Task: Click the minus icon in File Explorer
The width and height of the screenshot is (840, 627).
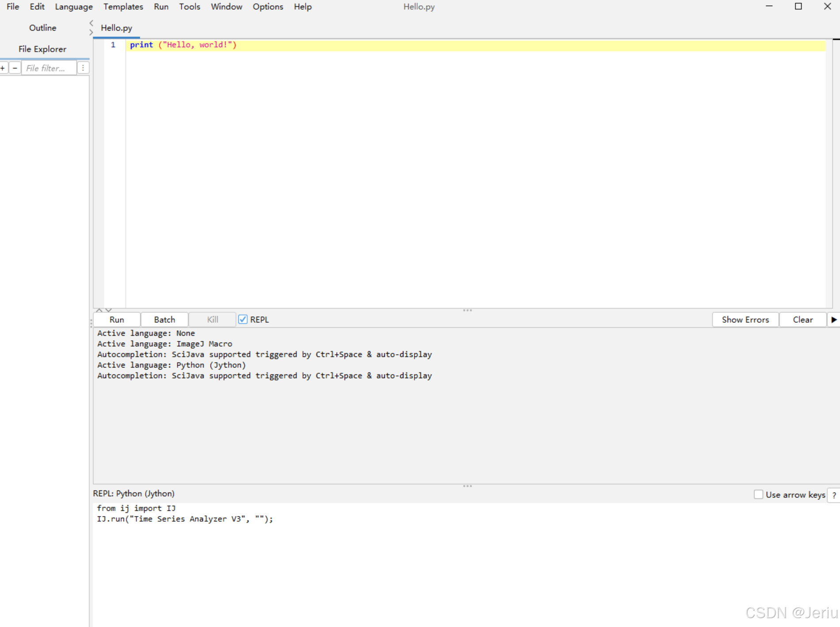Action: 15,68
